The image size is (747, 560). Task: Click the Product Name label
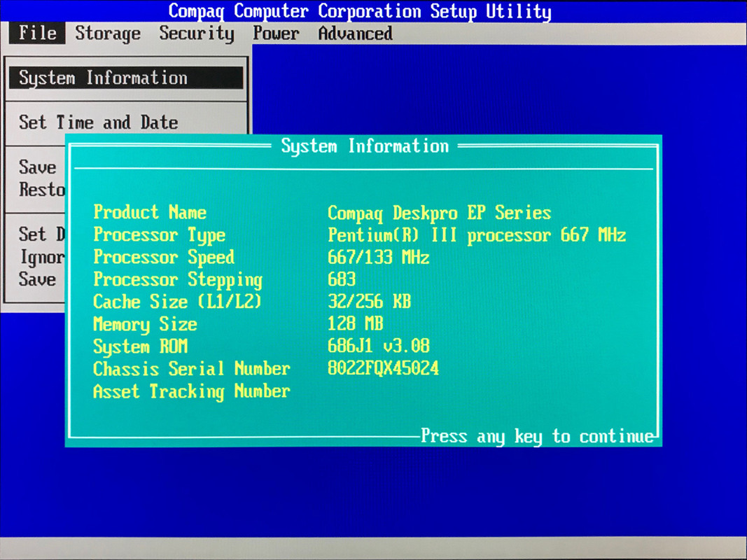150,212
